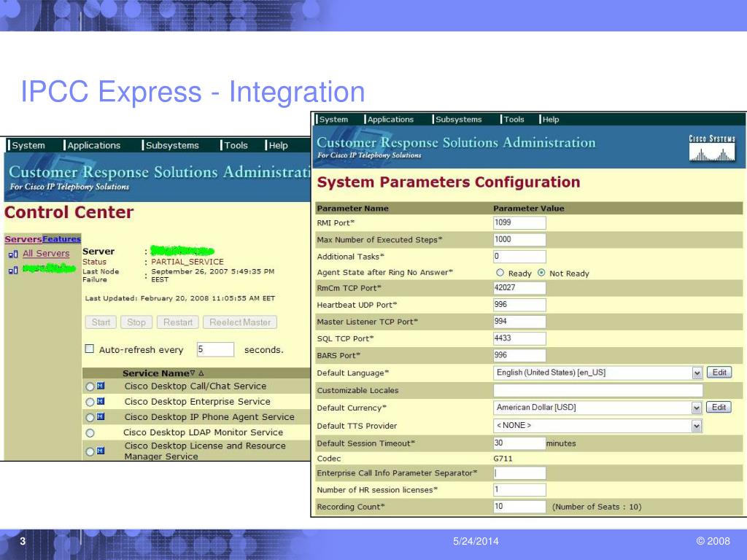Image resolution: width=747 pixels, height=560 pixels.
Task: Switch to the Servers tab
Action: tap(23, 239)
